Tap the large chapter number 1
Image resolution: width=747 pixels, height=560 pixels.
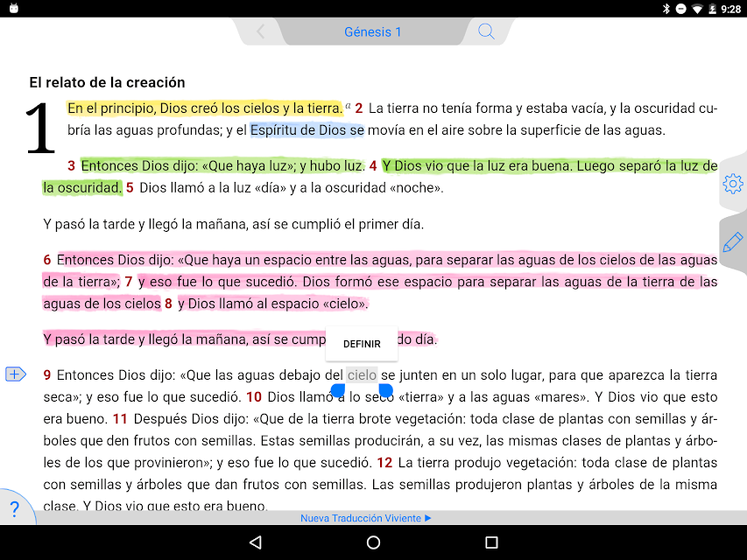[40, 128]
